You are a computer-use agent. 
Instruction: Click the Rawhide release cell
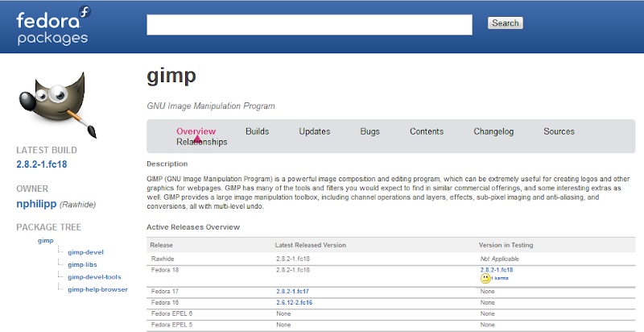pos(163,259)
